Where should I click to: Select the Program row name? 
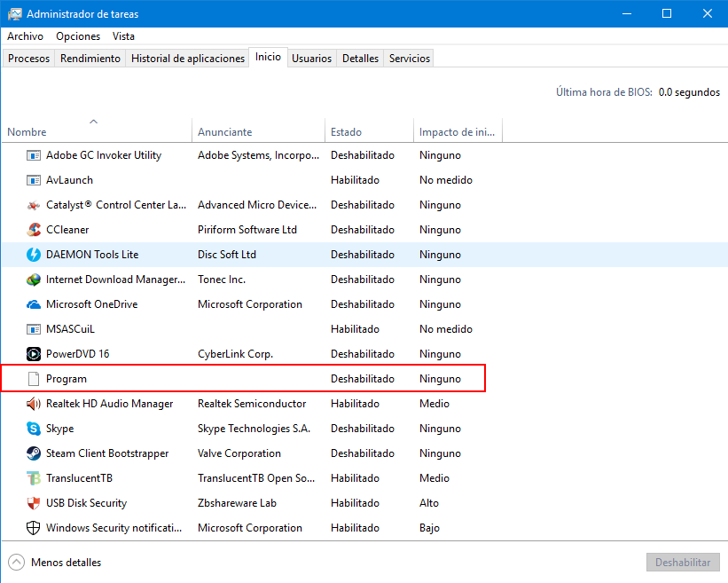tap(66, 379)
